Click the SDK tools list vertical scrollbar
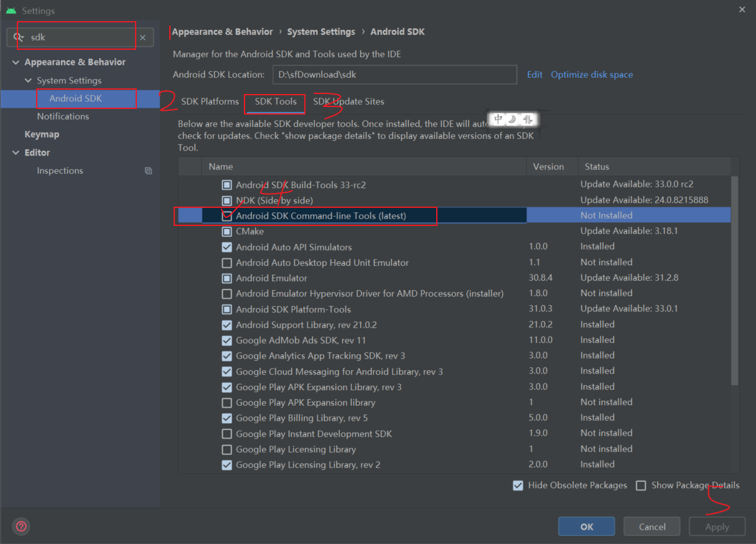Screen dimensions: 756x544 click(735, 280)
